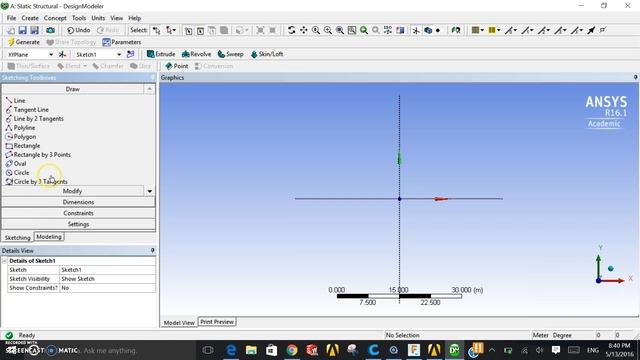This screenshot has height=360, width=640.
Task: Click the Sweep tool
Action: 230,54
